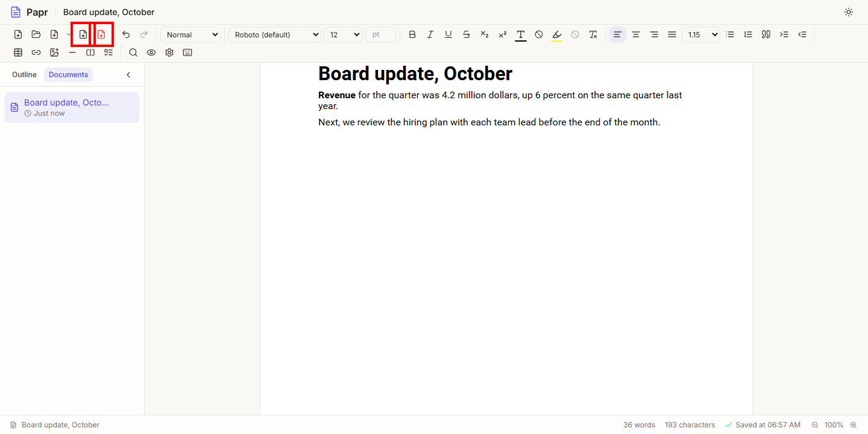
Task: Open the 1.15 line spacing dropdown
Action: (701, 34)
